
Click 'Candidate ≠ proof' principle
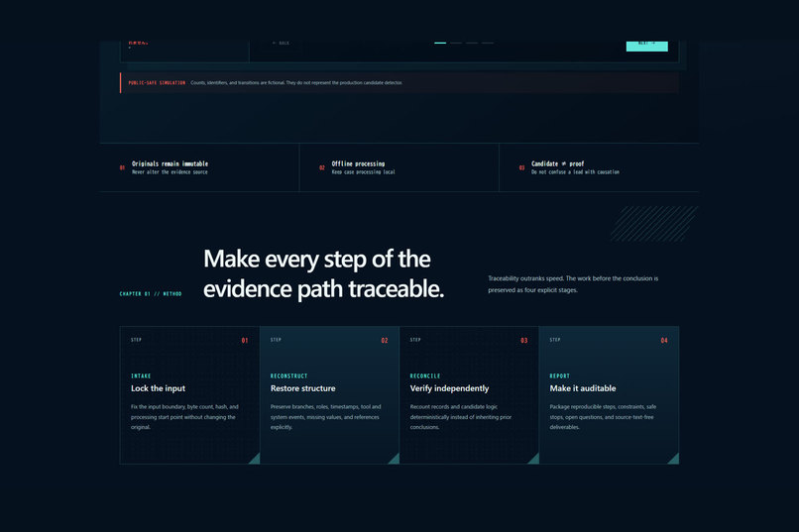click(557, 163)
